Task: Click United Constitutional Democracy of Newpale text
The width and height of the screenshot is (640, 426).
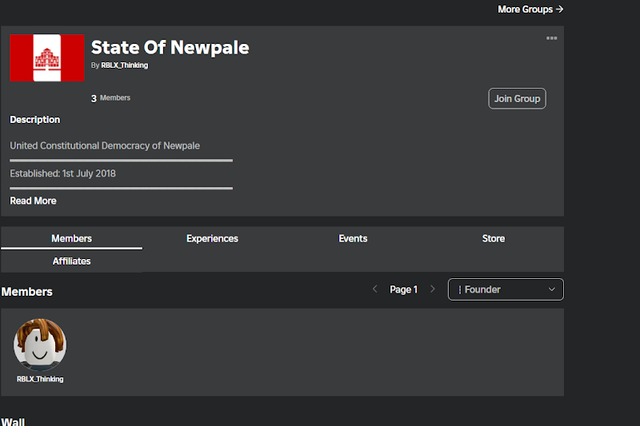Action: [x=105, y=146]
